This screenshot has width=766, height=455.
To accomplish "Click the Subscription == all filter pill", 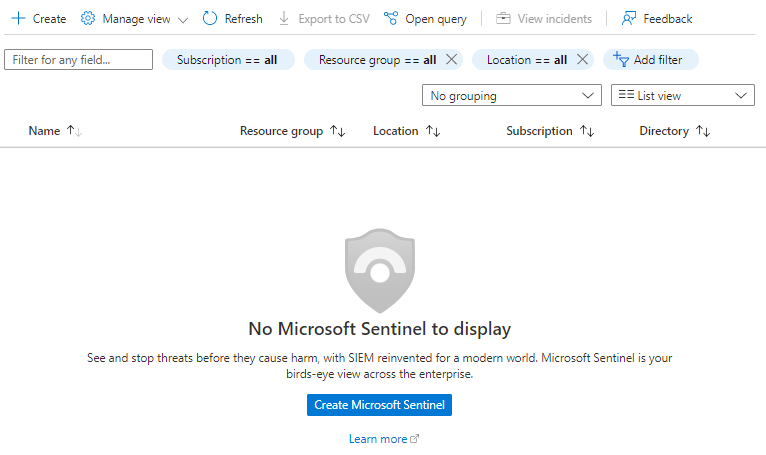I will tap(228, 60).
